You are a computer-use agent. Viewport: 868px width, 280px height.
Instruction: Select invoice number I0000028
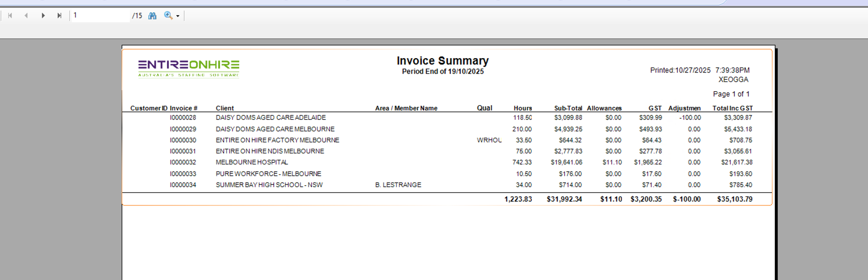[183, 117]
